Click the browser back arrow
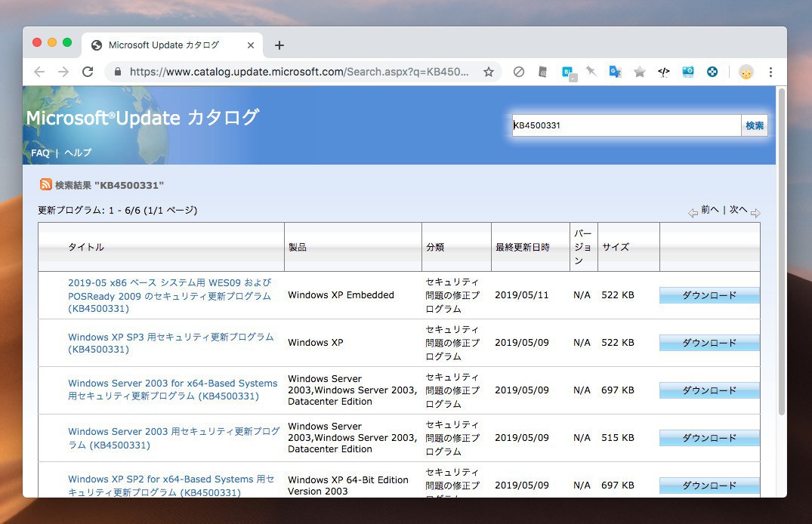The height and width of the screenshot is (524, 812). coord(39,72)
